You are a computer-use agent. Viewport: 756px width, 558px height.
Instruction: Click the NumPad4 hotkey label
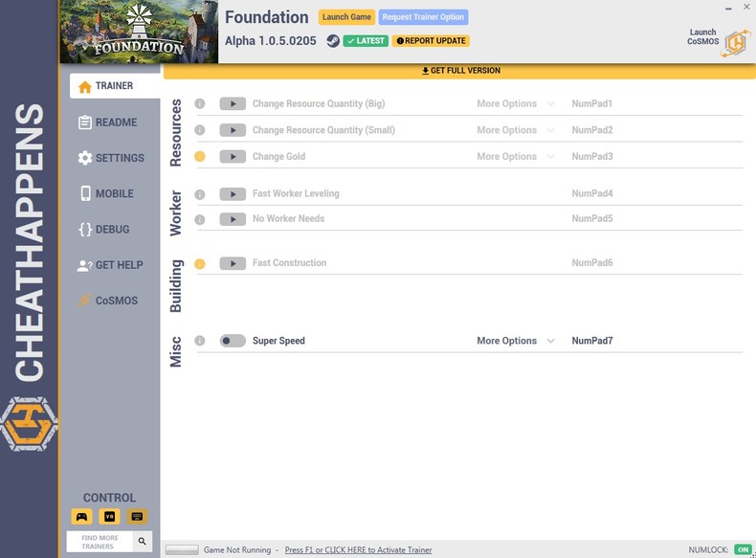[592, 193]
